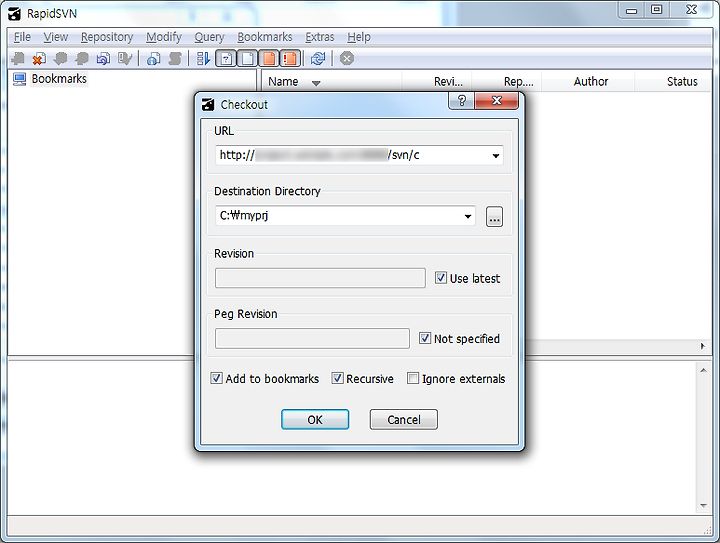Toggle Add to bookmarks checkbox
This screenshot has height=543, width=720.
coord(216,378)
